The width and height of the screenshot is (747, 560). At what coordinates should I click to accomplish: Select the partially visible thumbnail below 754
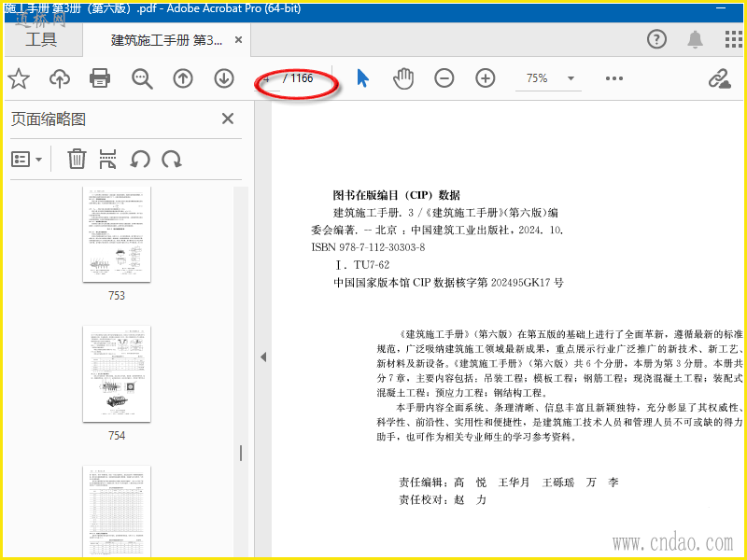tap(117, 511)
